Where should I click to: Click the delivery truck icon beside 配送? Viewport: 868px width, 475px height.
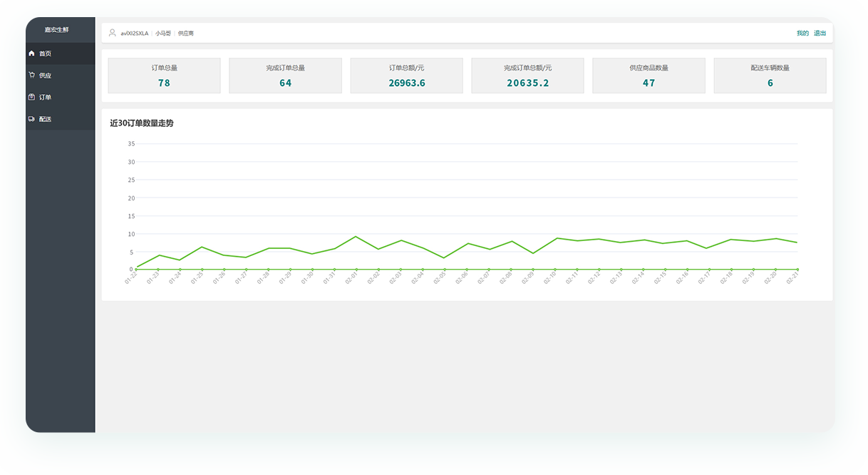31,119
